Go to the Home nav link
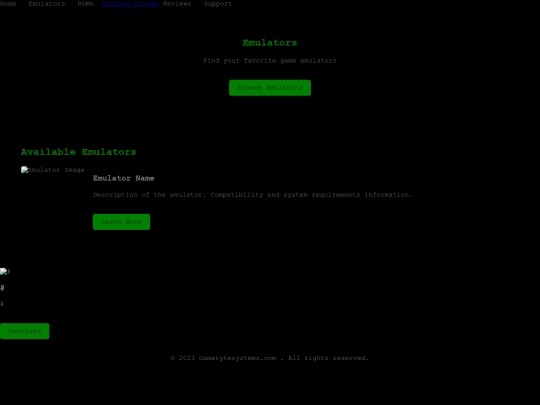This screenshot has height=405, width=540. (8, 4)
